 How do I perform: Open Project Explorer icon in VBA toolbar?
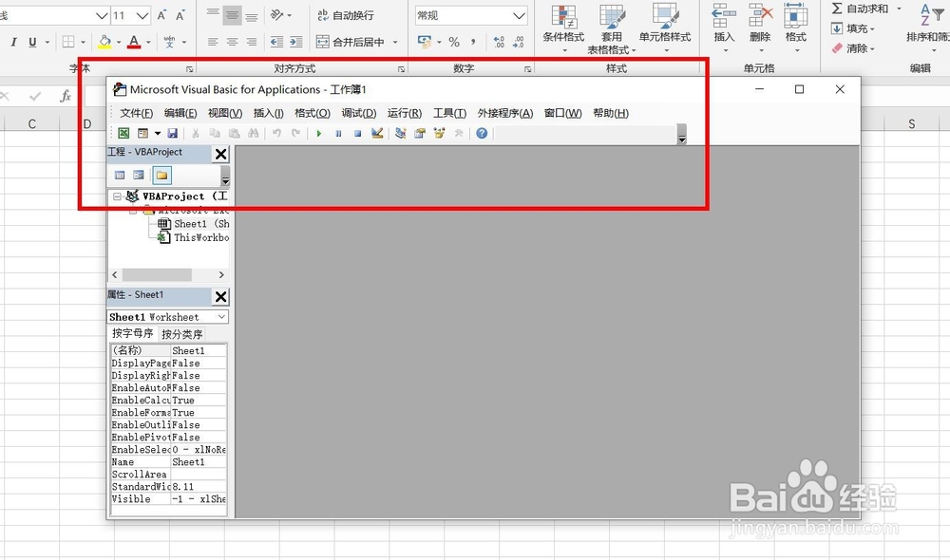(x=400, y=133)
